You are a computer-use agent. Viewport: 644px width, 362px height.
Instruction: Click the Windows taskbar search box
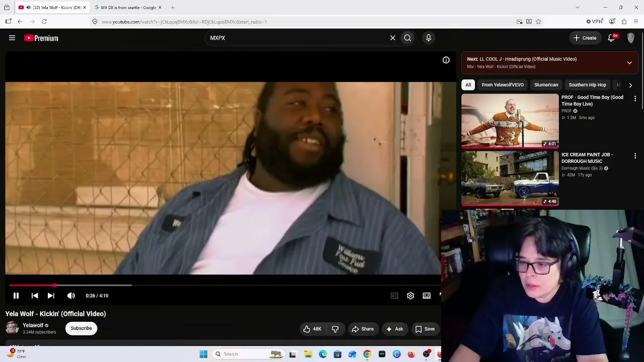coord(248,354)
